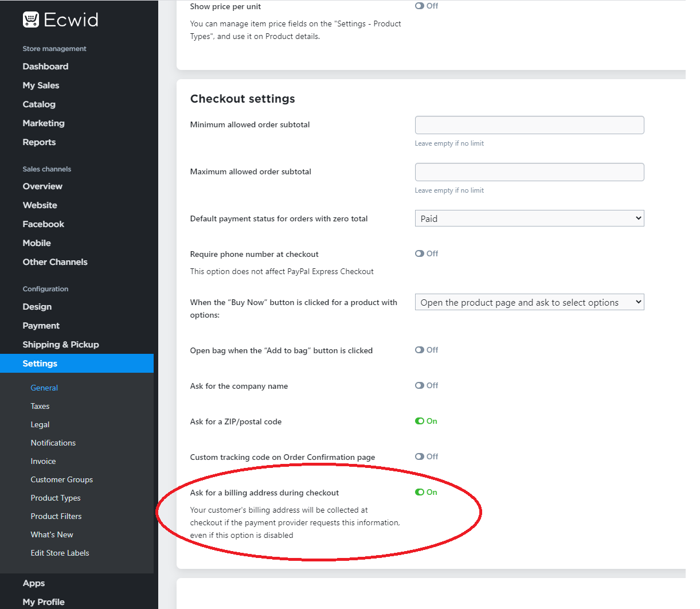Open Shipping & Pickup configuration
The height and width of the screenshot is (609, 700).
point(60,345)
